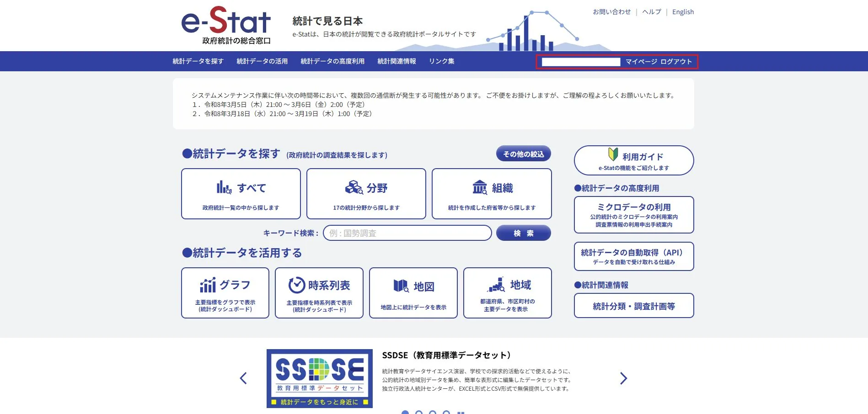The height and width of the screenshot is (414, 868).
Task: Click the ●統計関連情報 sidebar heading
Action: 601,285
